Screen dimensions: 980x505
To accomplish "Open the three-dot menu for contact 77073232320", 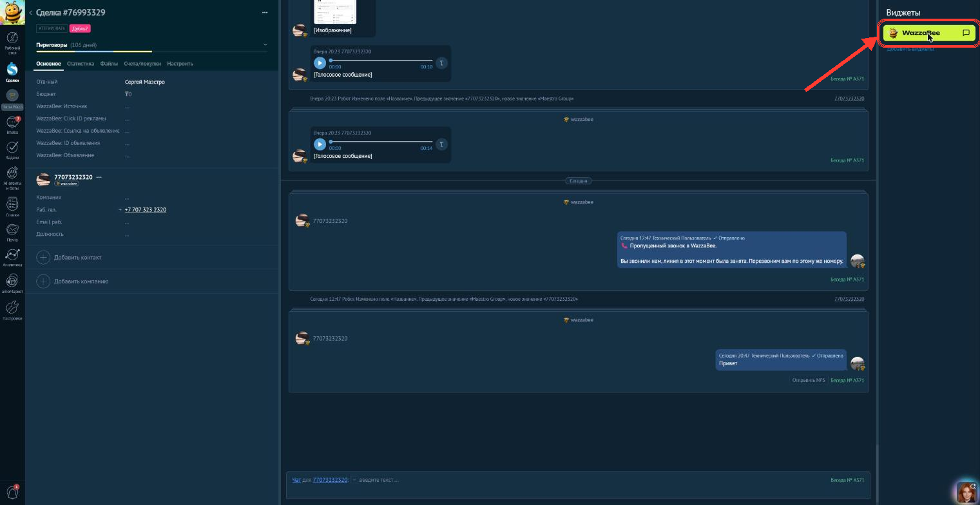I will tap(99, 177).
